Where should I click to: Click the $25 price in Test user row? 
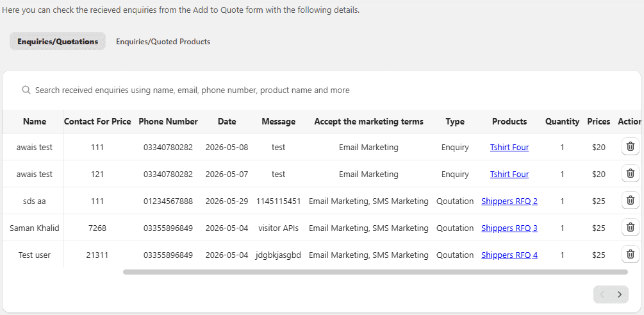click(599, 255)
